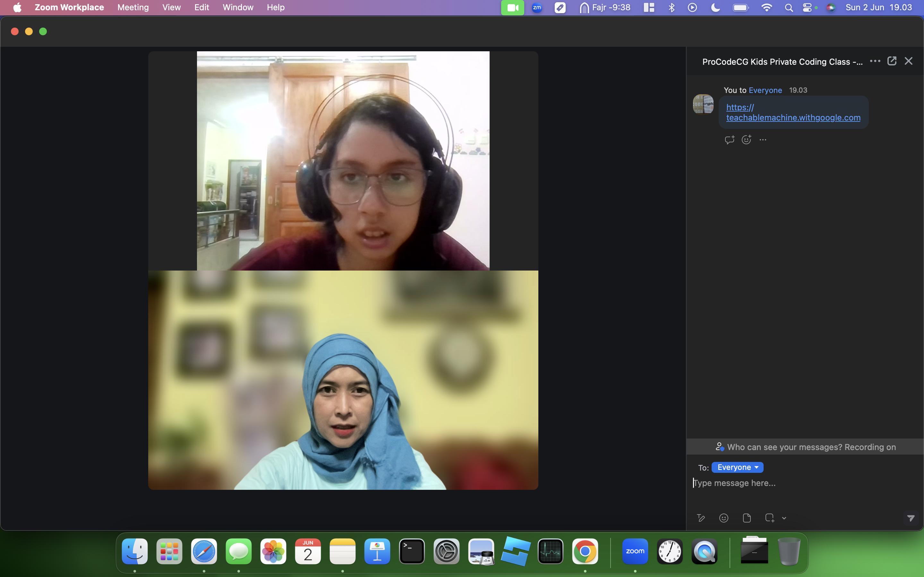
Task: Reply in thread to the message
Action: pyautogui.click(x=729, y=140)
